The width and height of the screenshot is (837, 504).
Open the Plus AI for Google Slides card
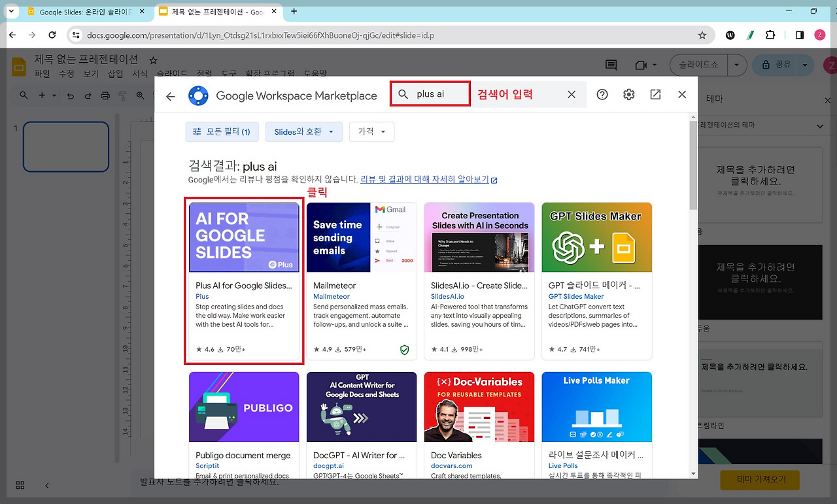tap(244, 281)
